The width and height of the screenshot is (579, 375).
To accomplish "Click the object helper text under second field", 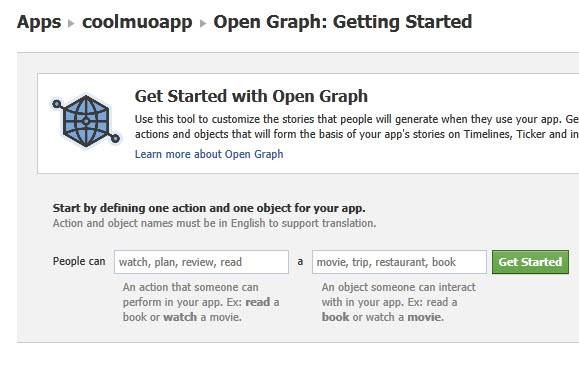I will [x=398, y=302].
